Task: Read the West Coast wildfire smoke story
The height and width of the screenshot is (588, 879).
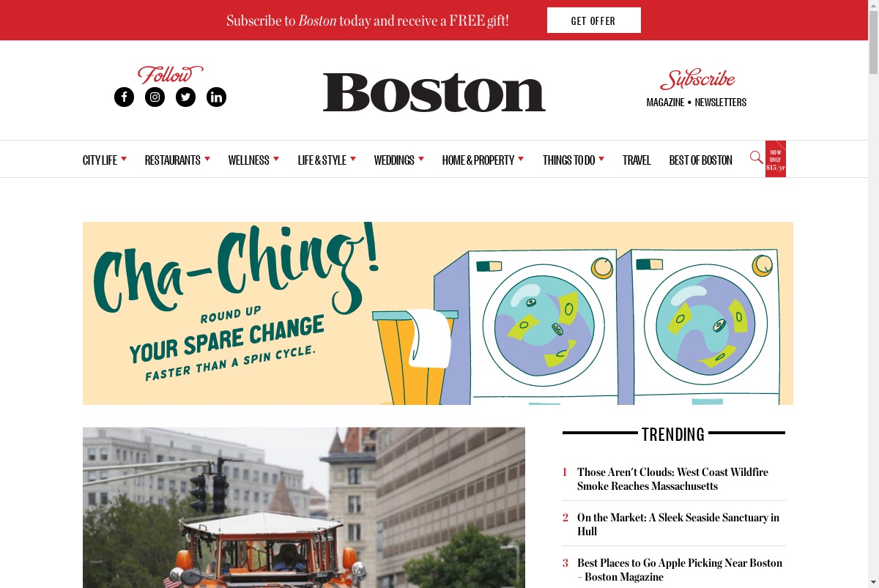Action: (x=672, y=479)
